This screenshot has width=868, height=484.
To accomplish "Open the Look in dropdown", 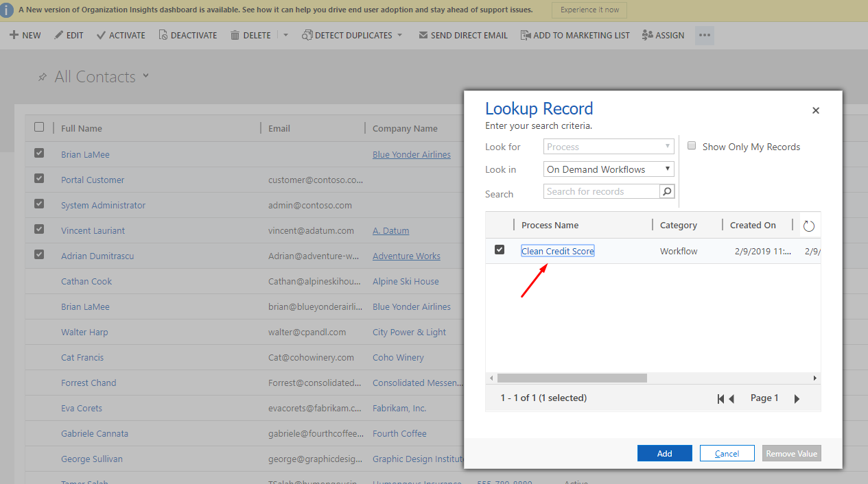I will [x=609, y=169].
